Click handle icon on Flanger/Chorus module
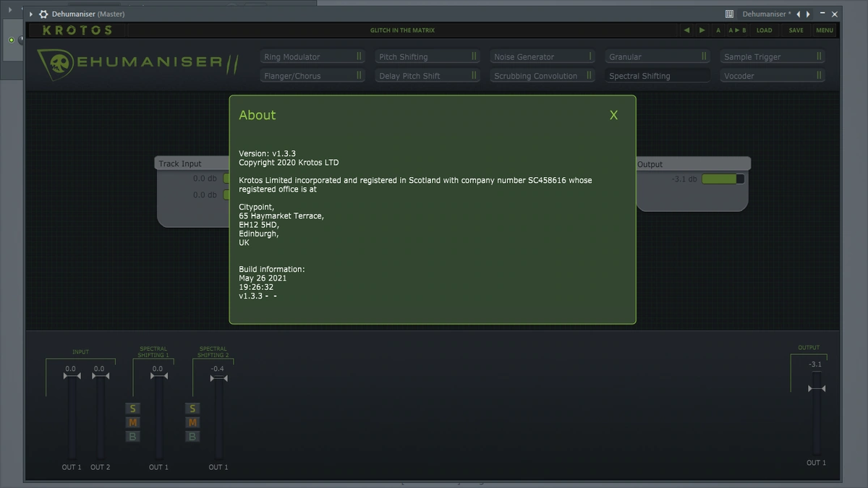 pyautogui.click(x=359, y=75)
